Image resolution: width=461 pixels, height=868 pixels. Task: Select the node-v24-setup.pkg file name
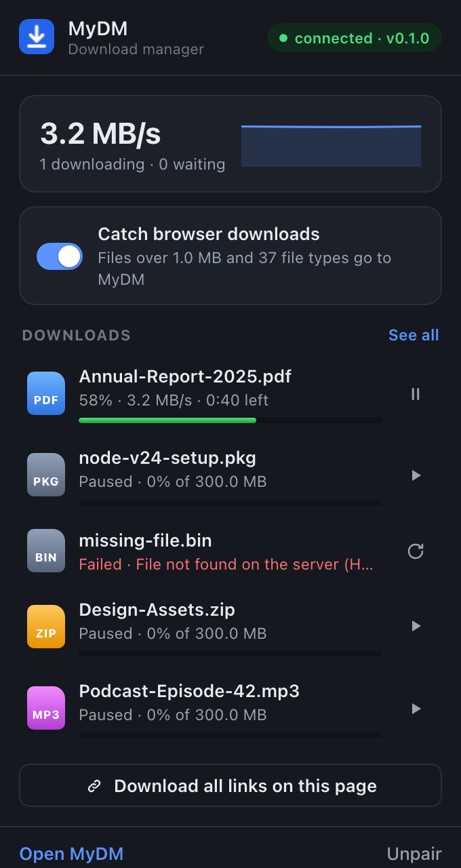click(x=167, y=458)
